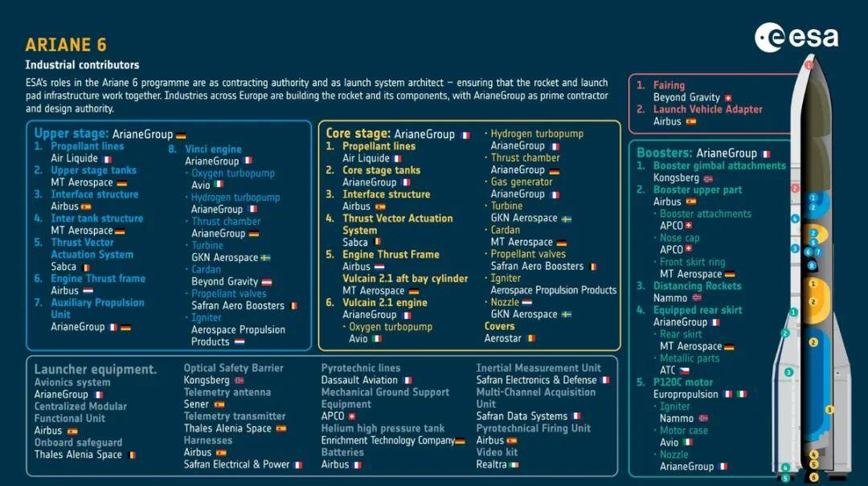Click Norwegian flag under Booster gimbal attachments
This screenshot has height=486, width=868.
tap(708, 179)
